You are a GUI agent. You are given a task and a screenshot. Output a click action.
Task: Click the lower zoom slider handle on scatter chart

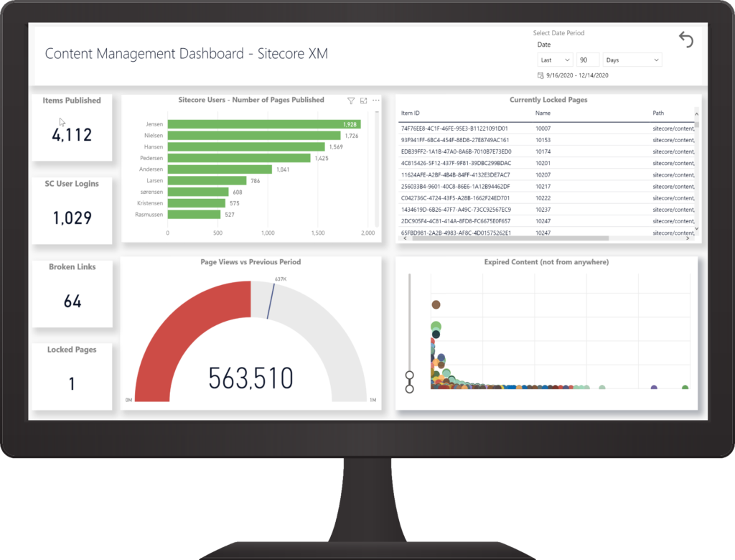[409, 389]
